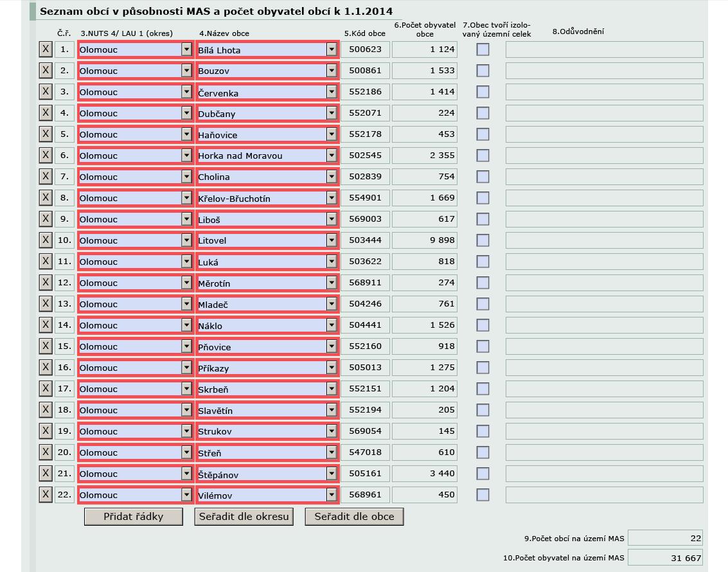Tick the isolated unit checkbox for Litovel
This screenshot has height=572, width=728.
click(483, 240)
